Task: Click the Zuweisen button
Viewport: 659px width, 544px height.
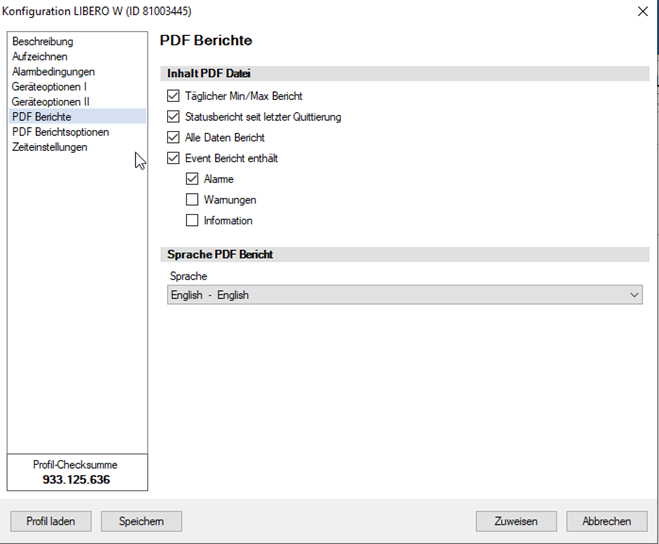Action: [515, 521]
